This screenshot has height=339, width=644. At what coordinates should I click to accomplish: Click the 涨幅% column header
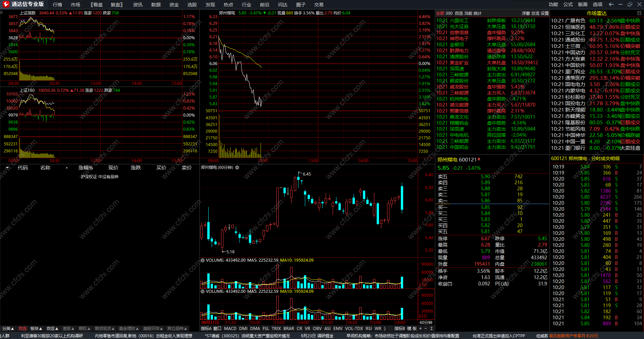86,167
